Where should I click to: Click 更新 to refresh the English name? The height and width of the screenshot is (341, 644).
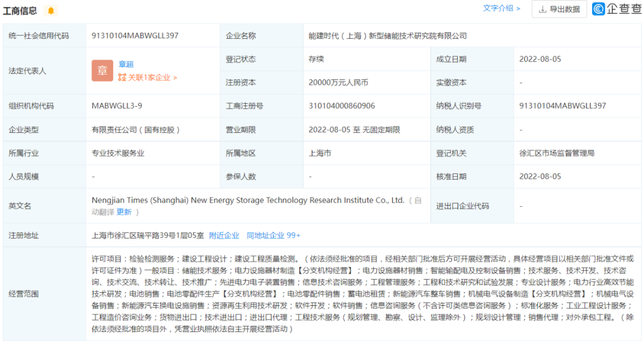pos(124,212)
